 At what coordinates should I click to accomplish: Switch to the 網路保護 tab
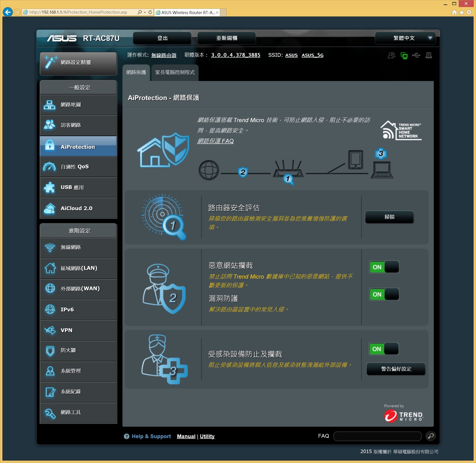136,72
